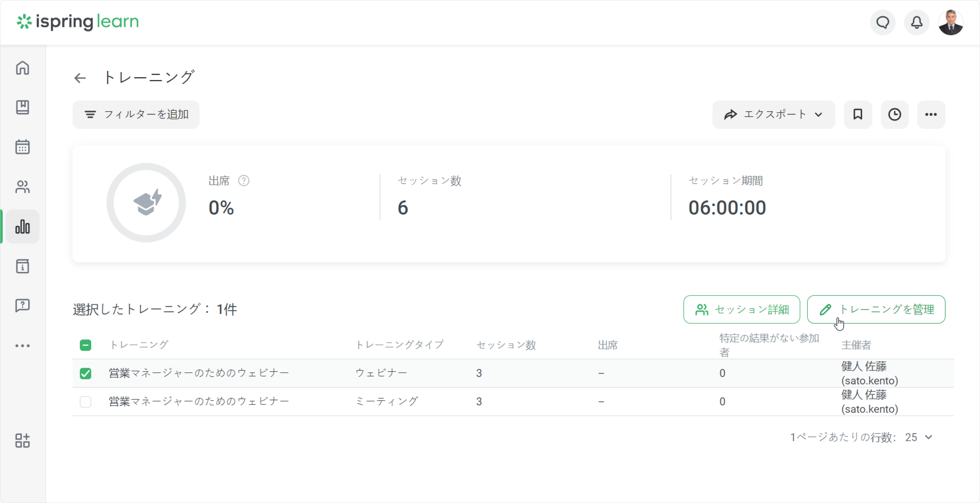Open the add-widgets grid icon in sidebar
The width and height of the screenshot is (980, 503).
pyautogui.click(x=22, y=441)
